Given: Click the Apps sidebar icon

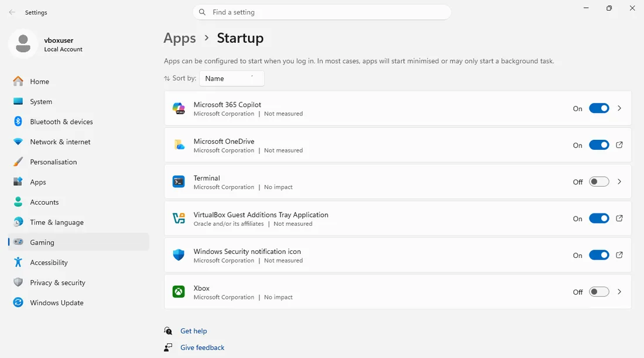Looking at the screenshot, I should point(18,181).
